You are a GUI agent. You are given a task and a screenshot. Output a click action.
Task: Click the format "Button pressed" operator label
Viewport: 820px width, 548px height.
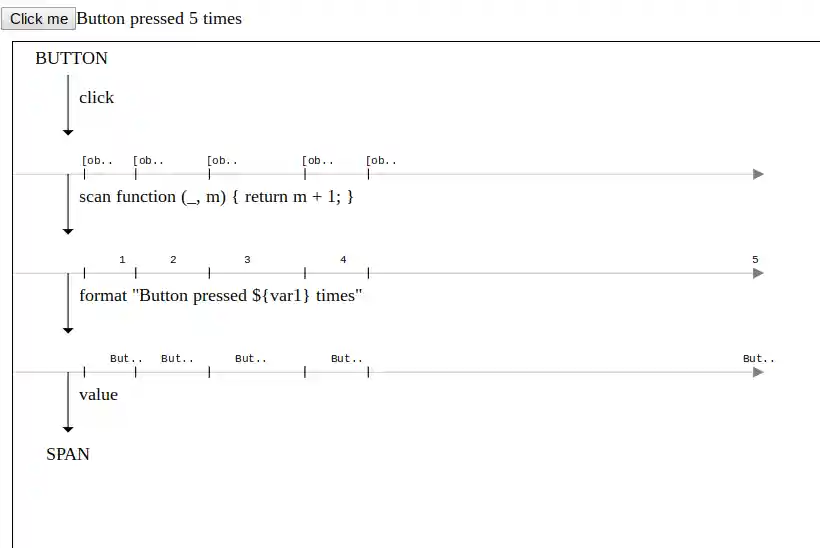pos(221,295)
